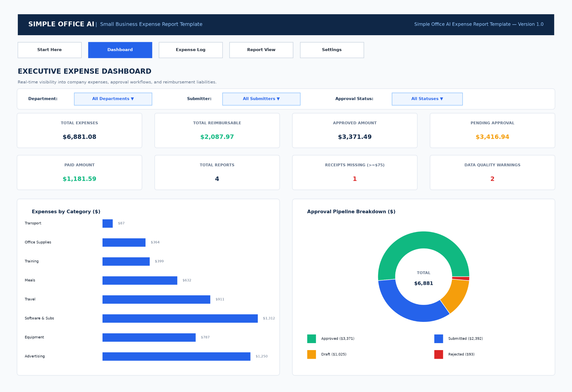Screen dimensions: 572x392
Task: Click the $1,250 Advertising value label
Action: click(262, 356)
